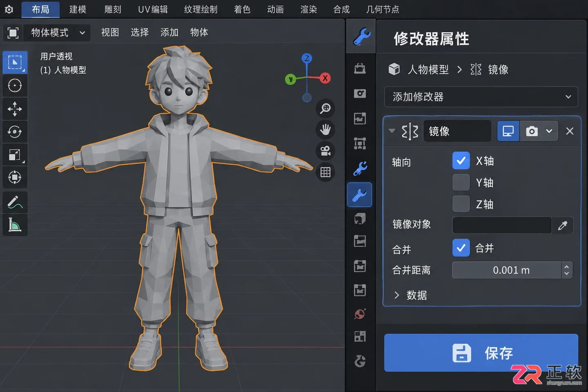
Task: Open modifier extra options chevron
Action: pyautogui.click(x=549, y=131)
